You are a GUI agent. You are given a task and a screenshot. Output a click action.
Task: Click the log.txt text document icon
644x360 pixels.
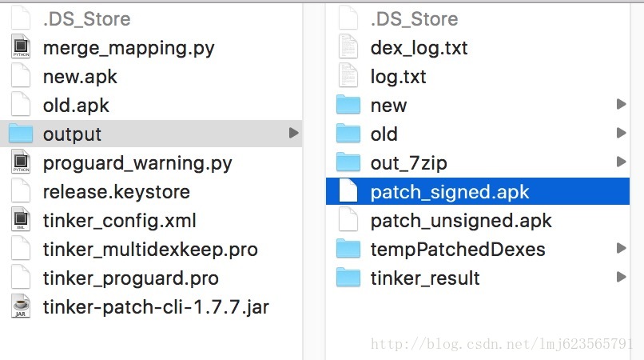click(348, 77)
